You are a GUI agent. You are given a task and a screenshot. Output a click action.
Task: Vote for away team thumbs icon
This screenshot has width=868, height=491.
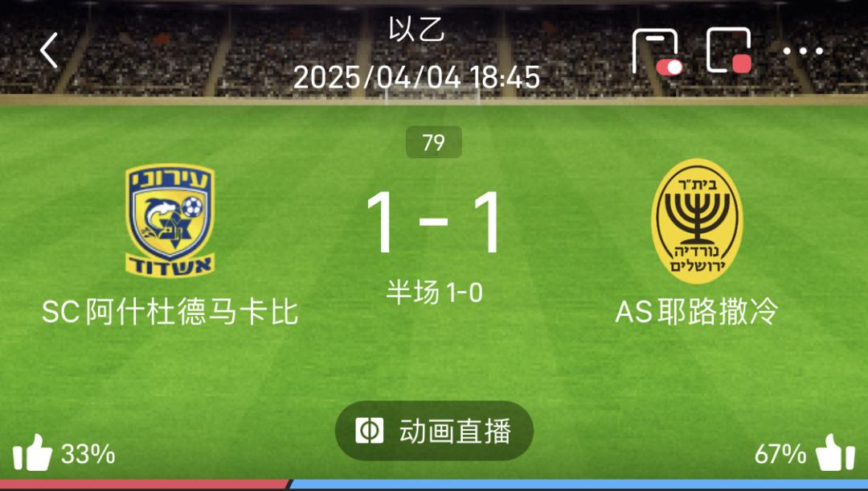tap(835, 452)
